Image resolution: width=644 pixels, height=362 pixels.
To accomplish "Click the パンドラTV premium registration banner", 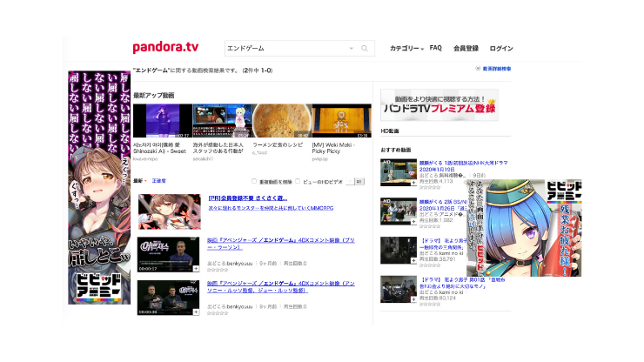I will 439,104.
